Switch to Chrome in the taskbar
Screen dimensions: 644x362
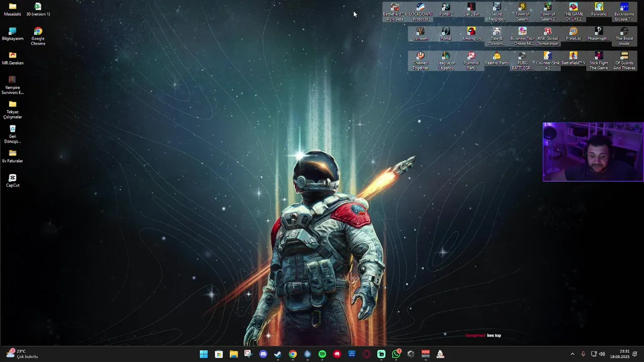pyautogui.click(x=293, y=354)
